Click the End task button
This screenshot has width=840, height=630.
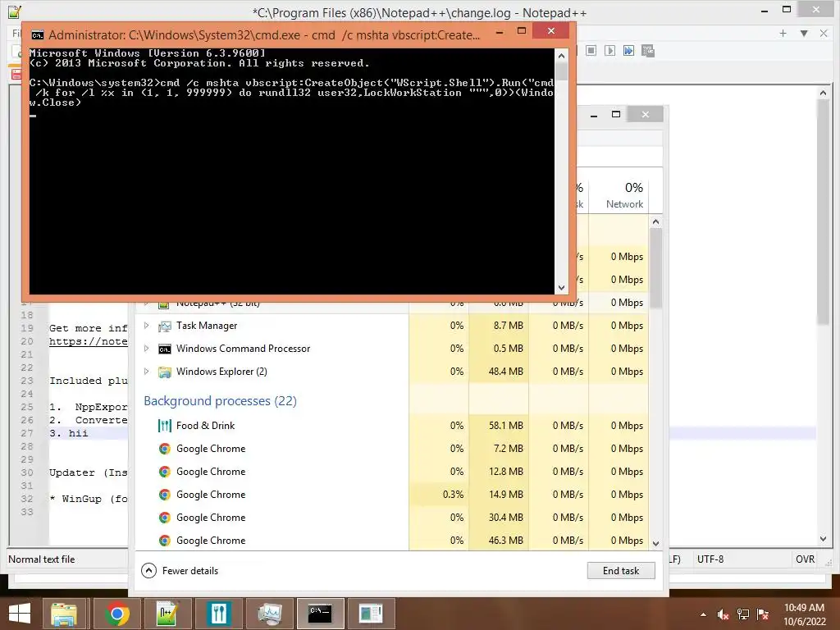pos(621,571)
